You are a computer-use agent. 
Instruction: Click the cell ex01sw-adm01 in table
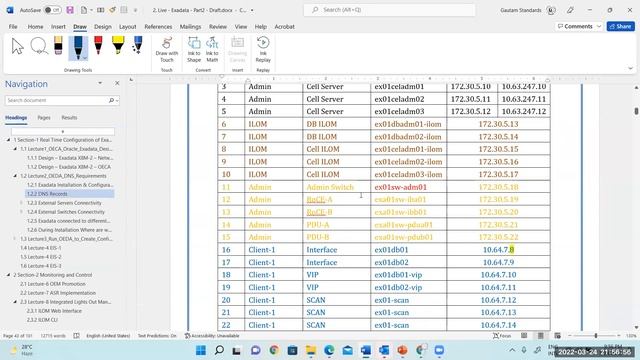pos(409,187)
